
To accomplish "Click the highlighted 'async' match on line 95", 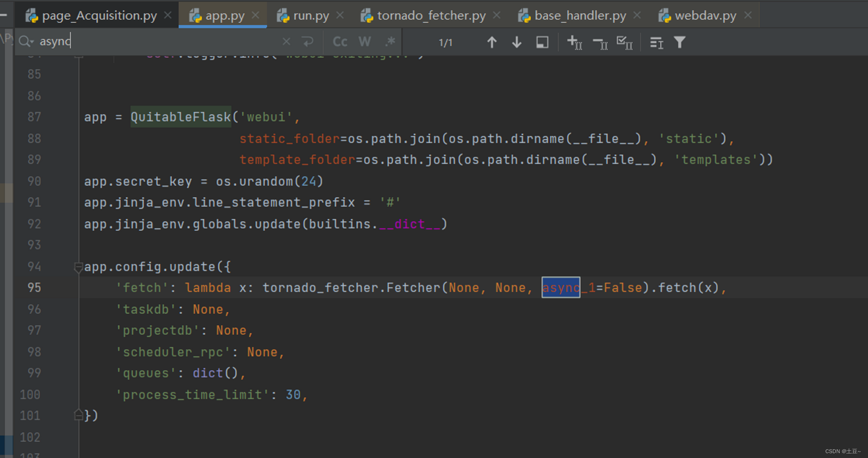I will [561, 287].
